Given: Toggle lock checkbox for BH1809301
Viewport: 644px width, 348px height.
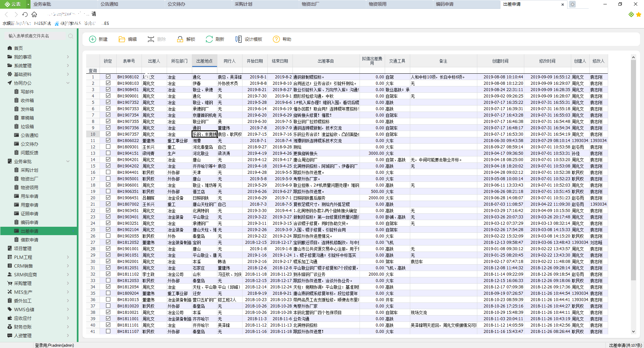Looking at the screenshot, I should coord(108,147).
